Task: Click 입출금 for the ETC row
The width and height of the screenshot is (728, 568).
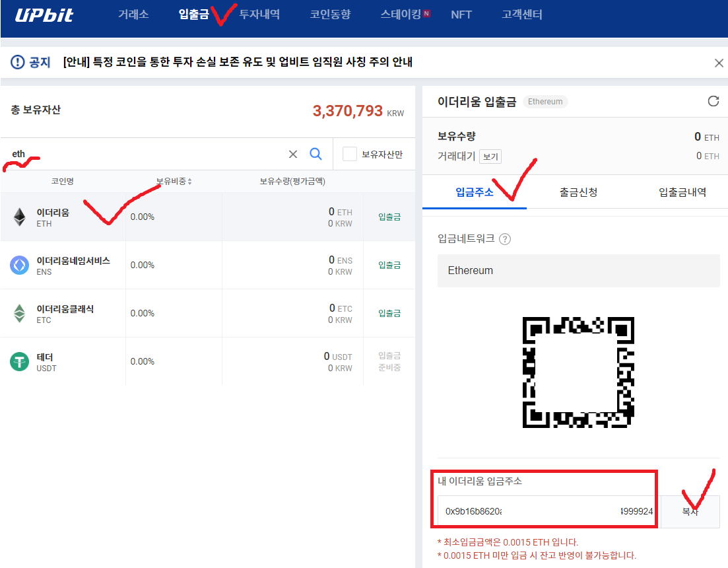Action: [389, 314]
